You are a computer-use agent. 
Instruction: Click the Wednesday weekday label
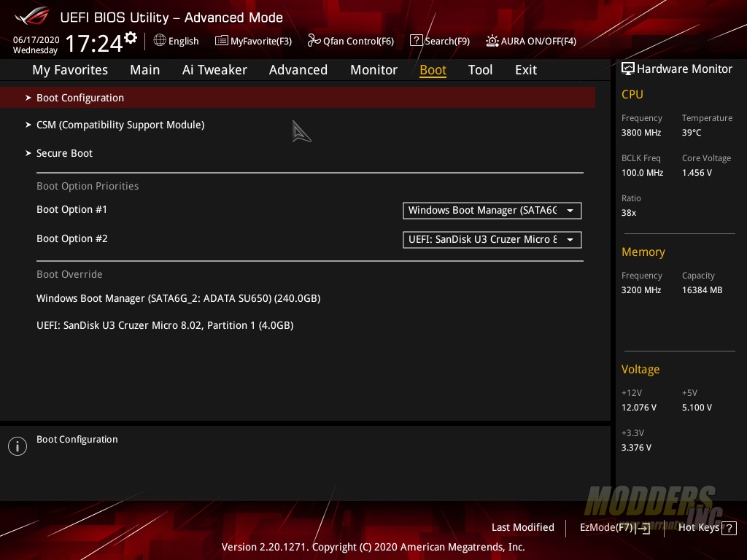pos(35,50)
